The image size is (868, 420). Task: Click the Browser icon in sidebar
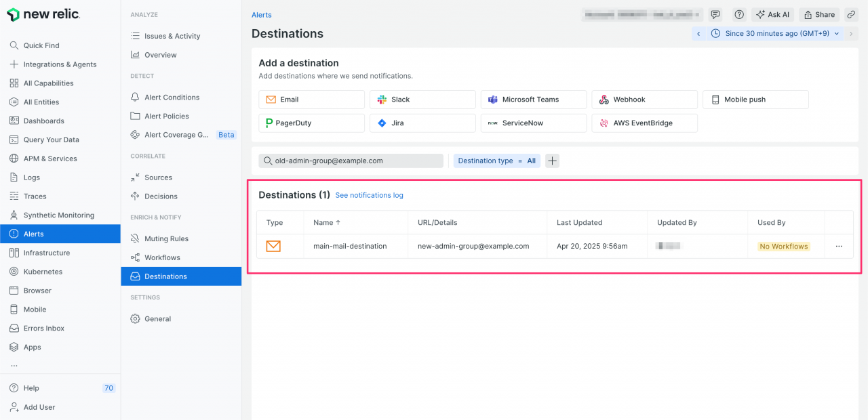tap(14, 291)
